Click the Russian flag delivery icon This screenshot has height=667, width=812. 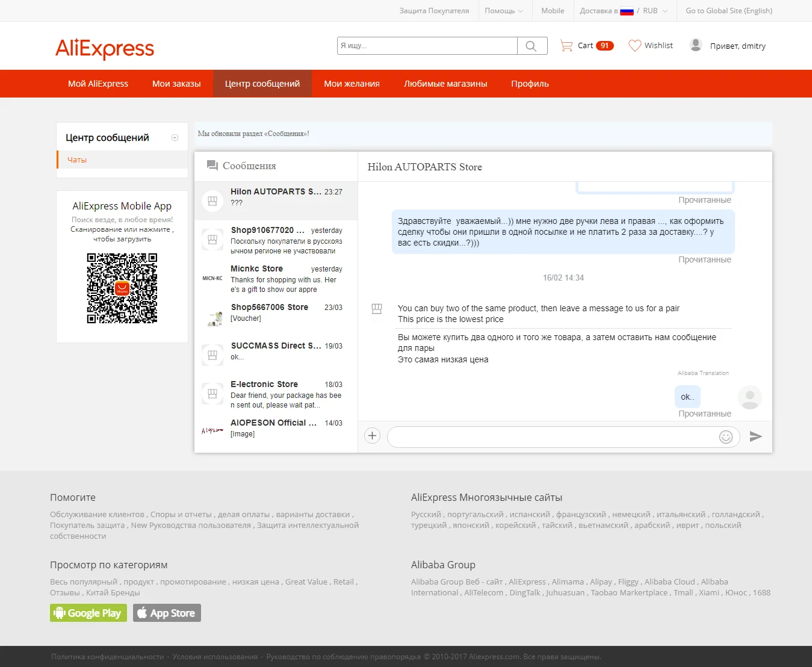(x=627, y=11)
